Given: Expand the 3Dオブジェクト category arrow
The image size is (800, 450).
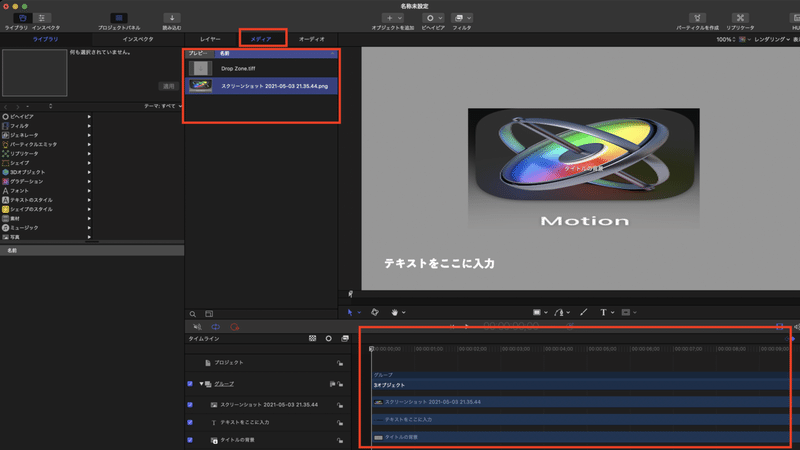Looking at the screenshot, I should [89, 172].
